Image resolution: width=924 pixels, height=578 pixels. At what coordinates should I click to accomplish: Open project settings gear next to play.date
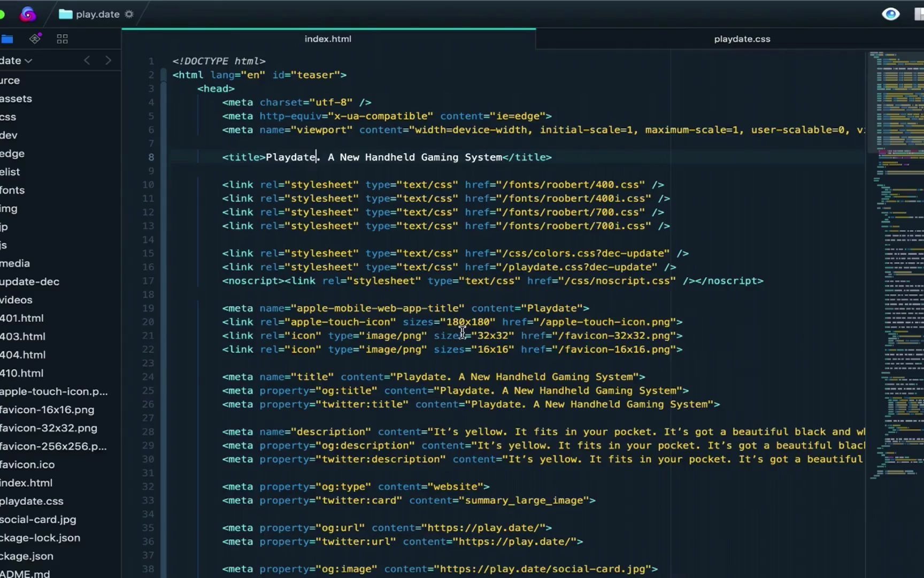[128, 14]
